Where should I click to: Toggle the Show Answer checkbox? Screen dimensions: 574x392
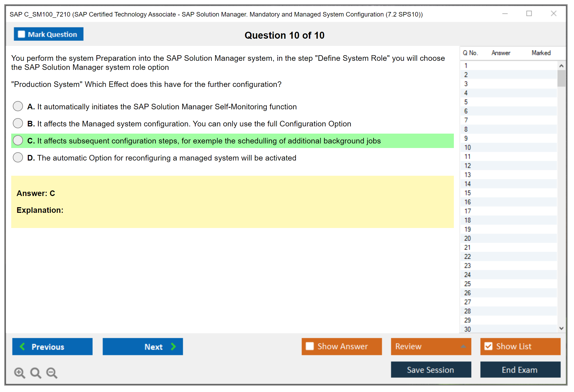[310, 346]
